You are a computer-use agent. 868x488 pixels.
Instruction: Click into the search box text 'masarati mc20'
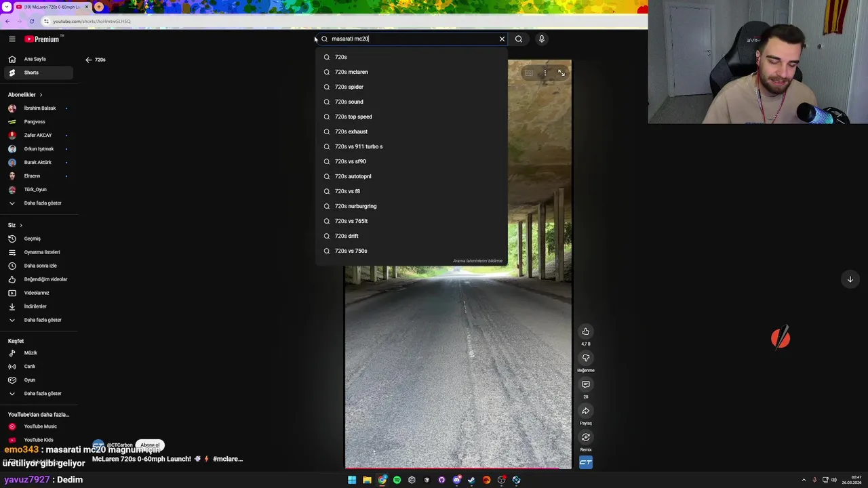click(x=350, y=39)
